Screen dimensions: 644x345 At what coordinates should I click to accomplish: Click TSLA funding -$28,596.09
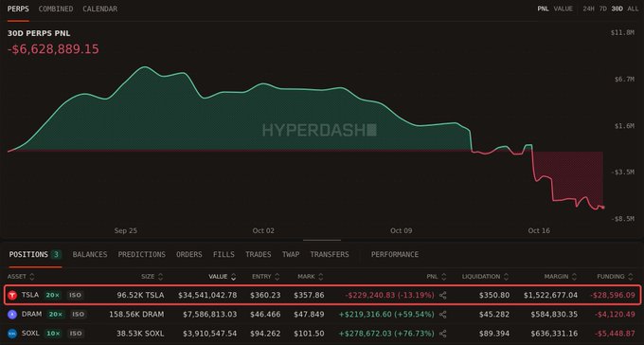pyautogui.click(x=613, y=296)
